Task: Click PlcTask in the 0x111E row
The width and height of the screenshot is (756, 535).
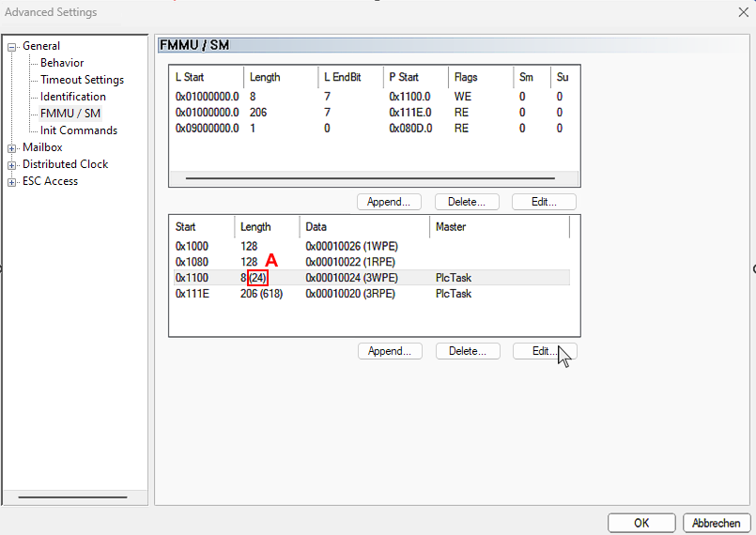Action: coord(454,294)
